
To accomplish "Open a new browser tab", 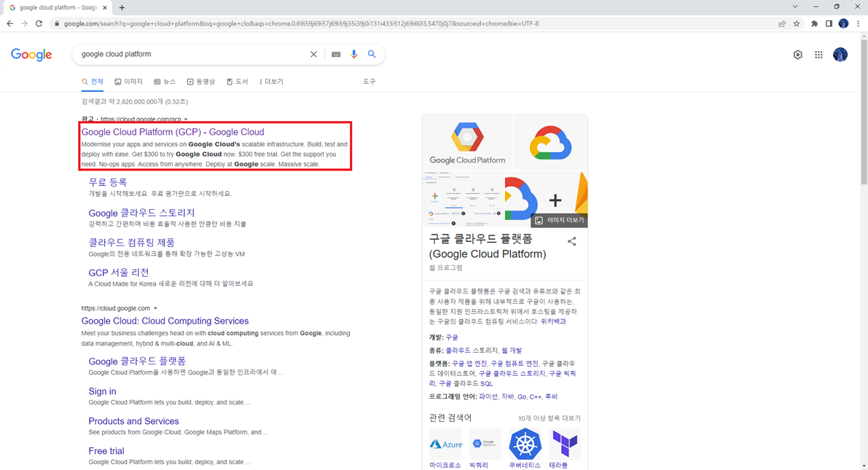I will tap(122, 8).
